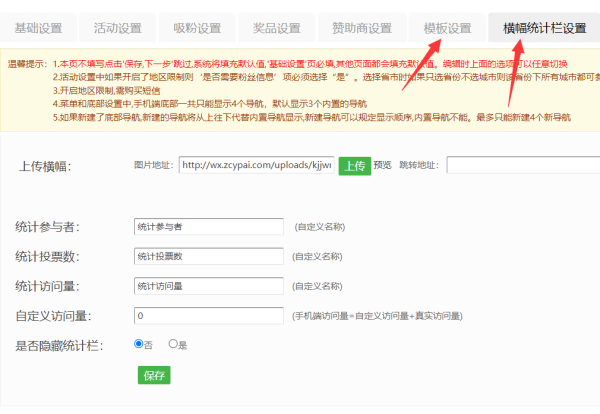The height and width of the screenshot is (414, 600).
Task: Choose the 是 radio for hiding stats bar
Action: click(173, 344)
